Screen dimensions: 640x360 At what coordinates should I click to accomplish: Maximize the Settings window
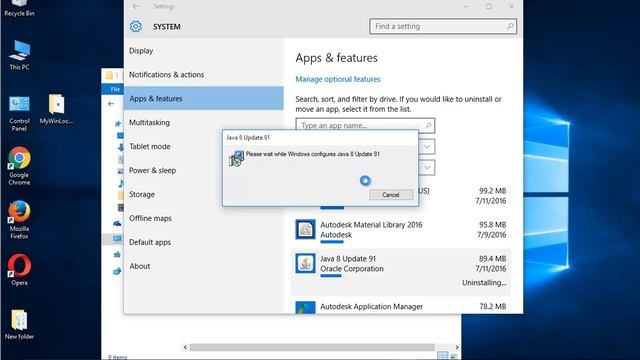click(489, 7)
